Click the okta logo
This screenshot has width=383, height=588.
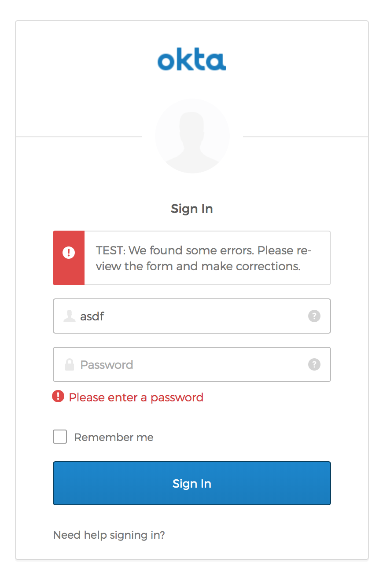[x=191, y=59]
